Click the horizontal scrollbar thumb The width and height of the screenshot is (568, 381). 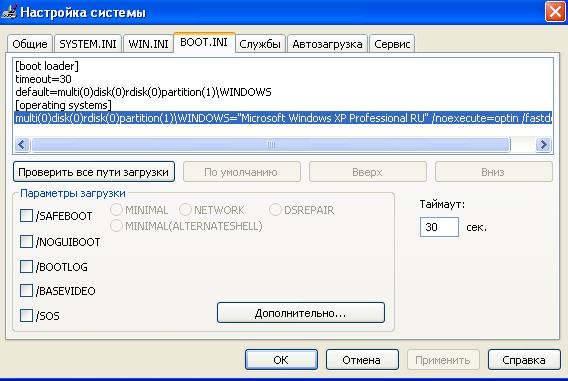point(271,144)
